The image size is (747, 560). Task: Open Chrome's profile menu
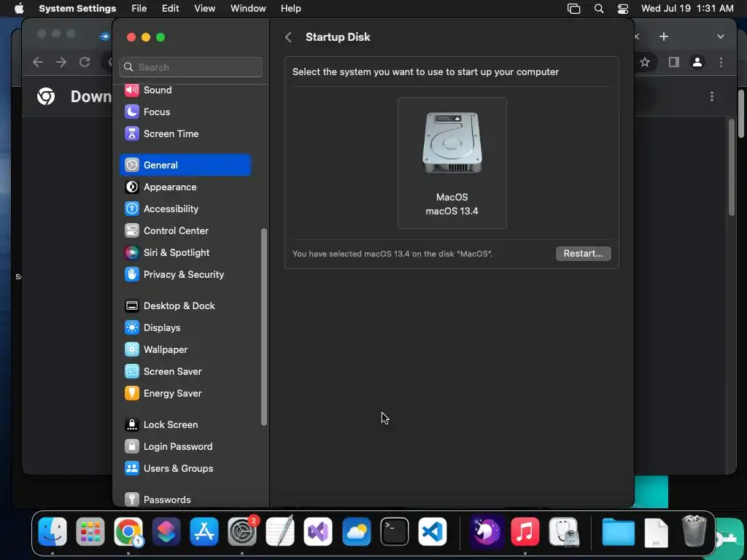(697, 62)
